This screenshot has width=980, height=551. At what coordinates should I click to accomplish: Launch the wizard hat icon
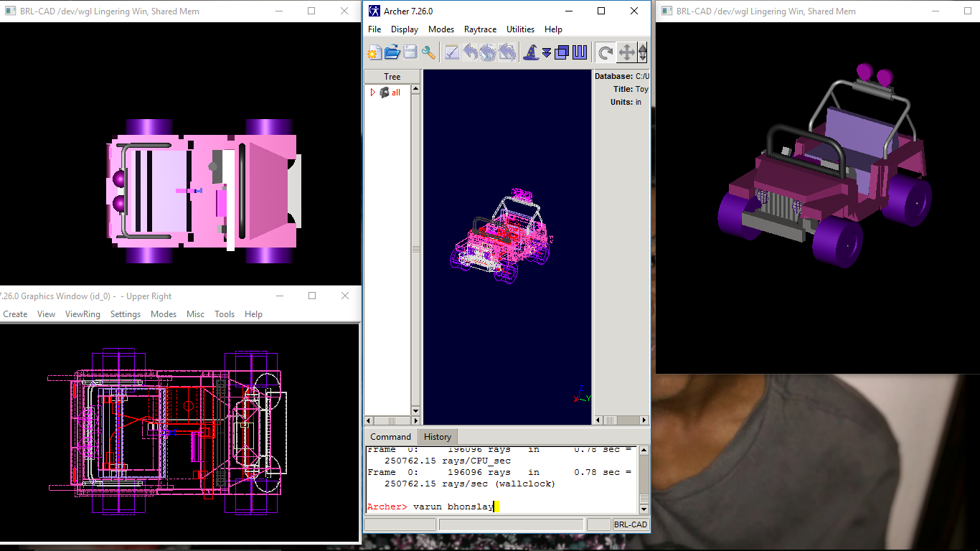tap(531, 52)
